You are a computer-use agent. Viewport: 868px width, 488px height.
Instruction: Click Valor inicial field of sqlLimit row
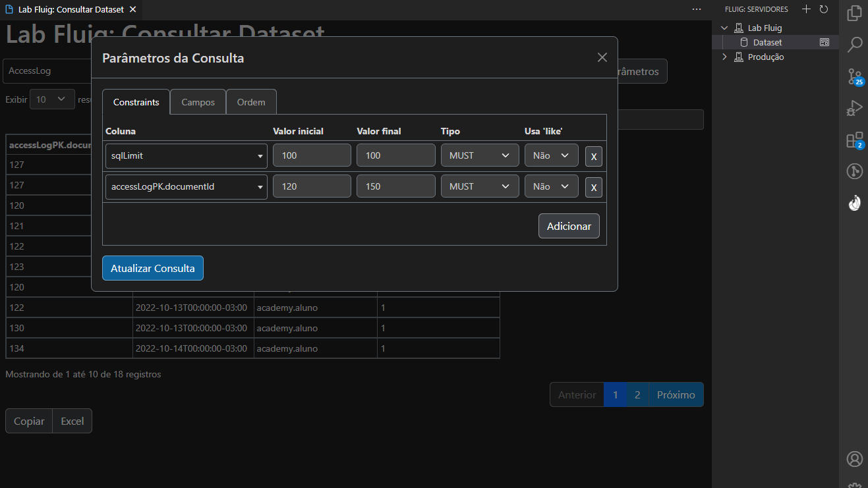[x=312, y=156]
